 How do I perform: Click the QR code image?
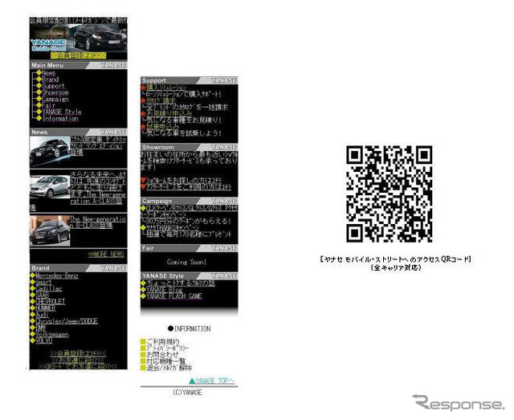click(389, 194)
